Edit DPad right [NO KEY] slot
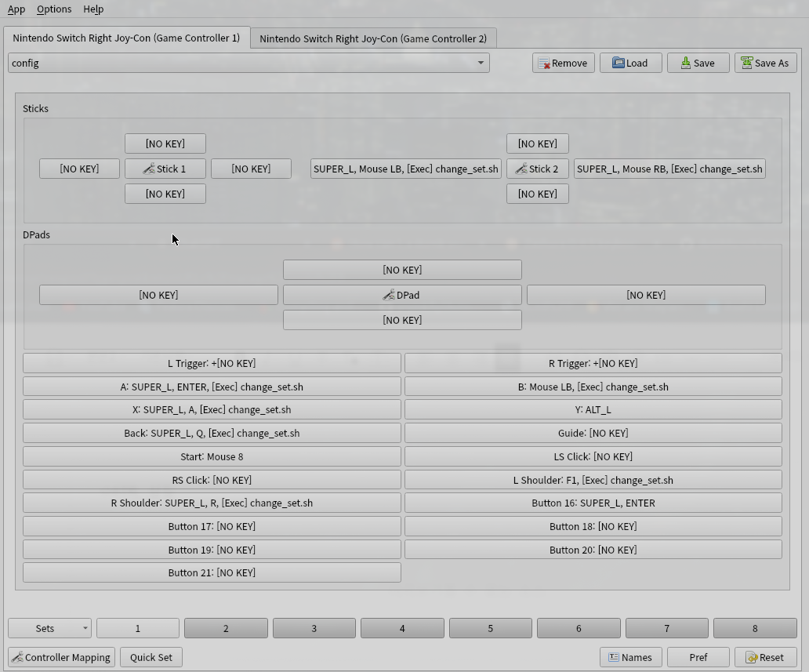 [646, 296]
